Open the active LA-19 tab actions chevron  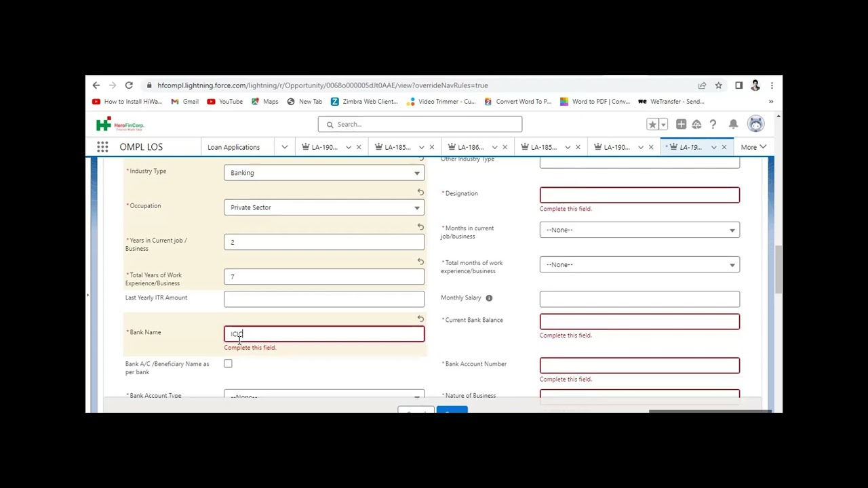(713, 147)
